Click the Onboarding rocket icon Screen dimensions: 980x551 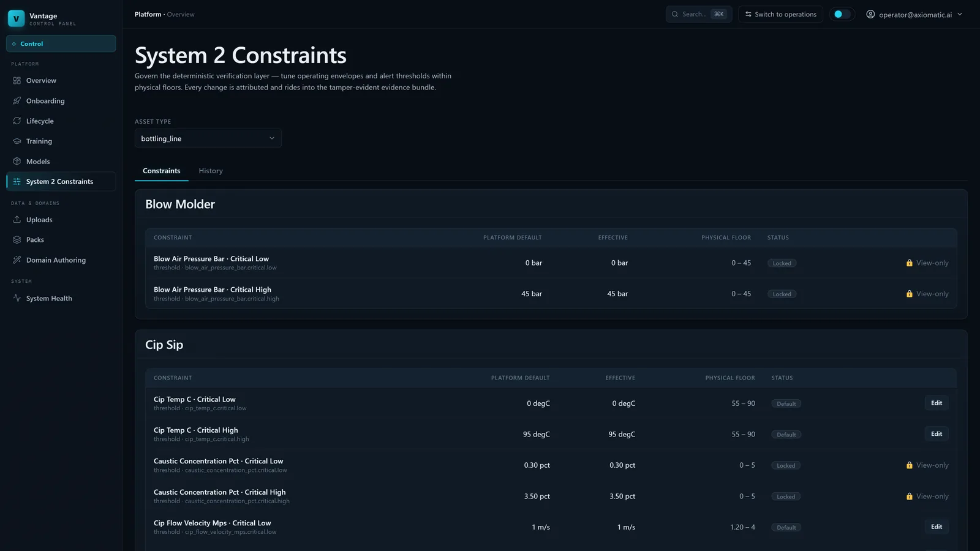pos(17,101)
